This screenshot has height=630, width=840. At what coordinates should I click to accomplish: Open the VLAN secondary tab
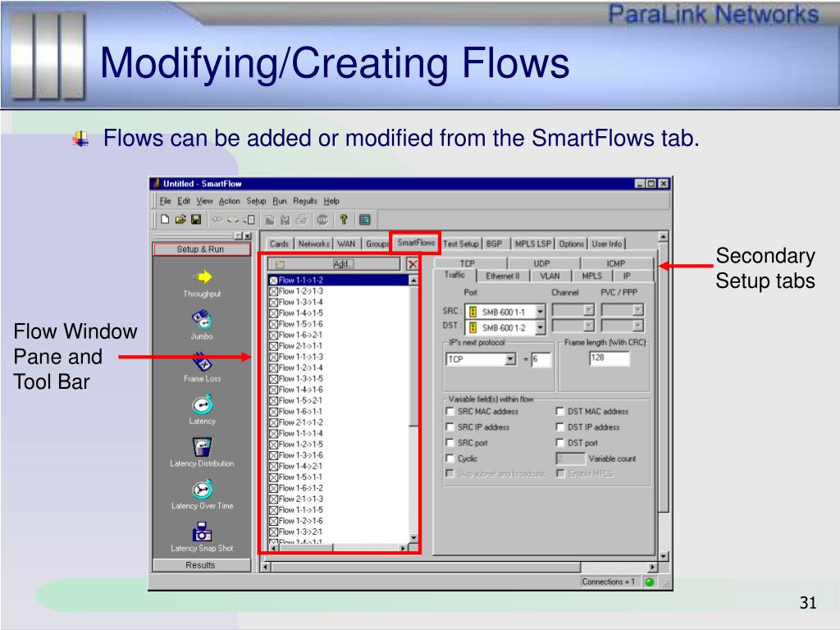550,276
